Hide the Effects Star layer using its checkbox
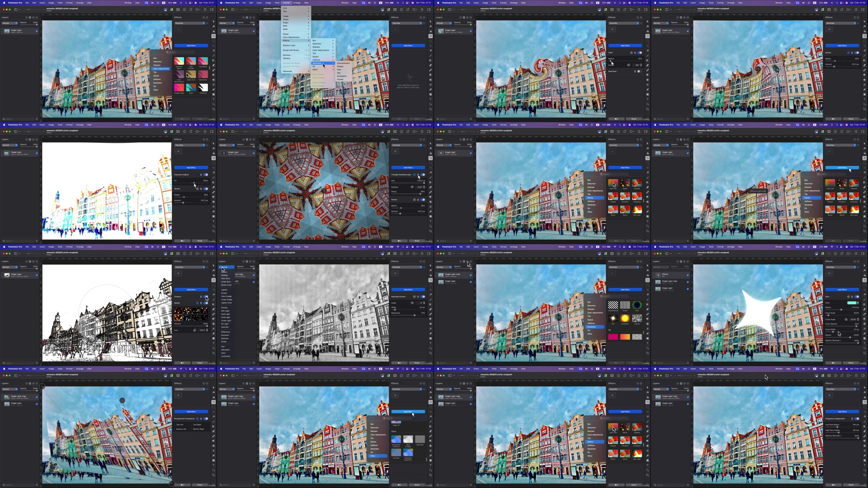This screenshot has width=868, height=488. (688, 275)
